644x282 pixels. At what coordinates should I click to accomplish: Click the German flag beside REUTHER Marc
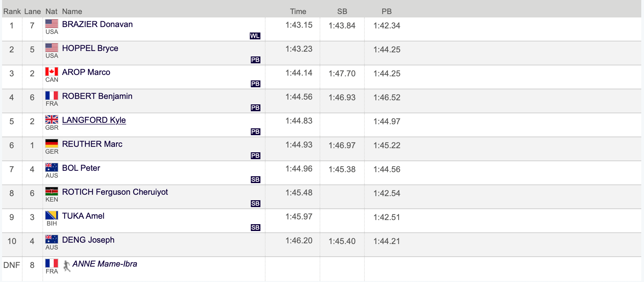[x=52, y=143]
